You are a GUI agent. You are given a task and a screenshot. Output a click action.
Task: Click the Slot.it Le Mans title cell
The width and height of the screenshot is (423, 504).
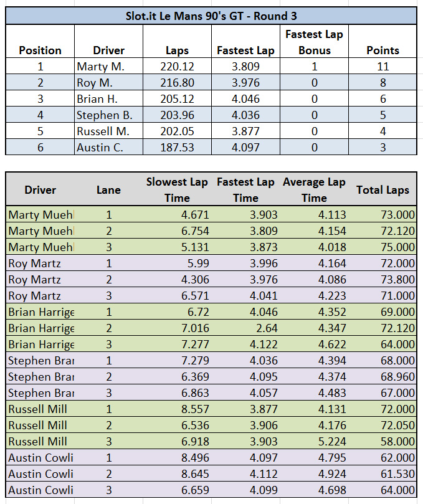(x=211, y=15)
